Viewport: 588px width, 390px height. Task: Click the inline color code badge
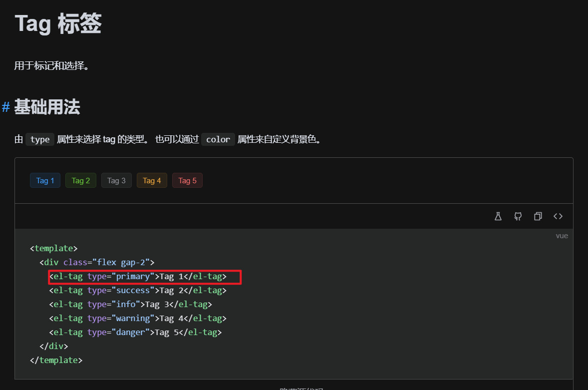coord(218,139)
